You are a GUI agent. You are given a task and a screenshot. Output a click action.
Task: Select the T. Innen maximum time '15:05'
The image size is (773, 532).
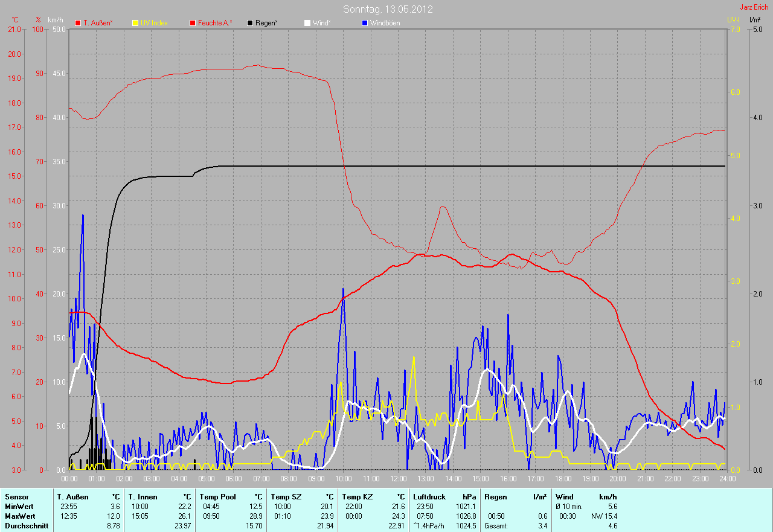point(140,516)
